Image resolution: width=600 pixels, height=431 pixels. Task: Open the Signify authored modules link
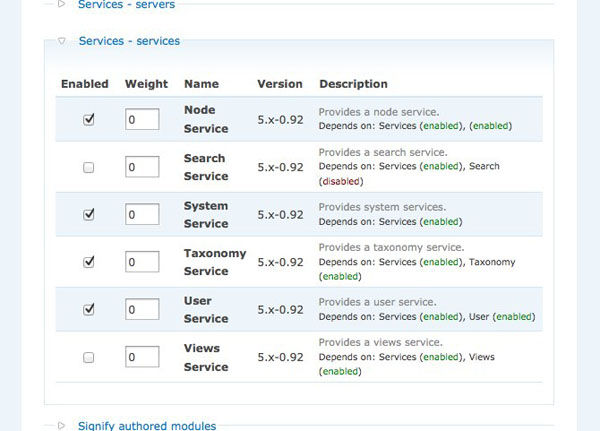147,426
